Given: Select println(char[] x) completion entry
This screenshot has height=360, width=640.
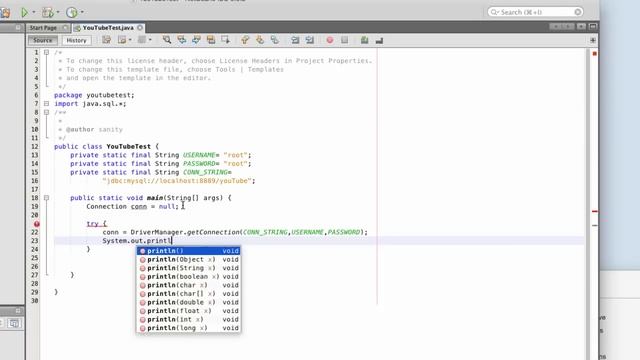Looking at the screenshot, I should point(189,293).
